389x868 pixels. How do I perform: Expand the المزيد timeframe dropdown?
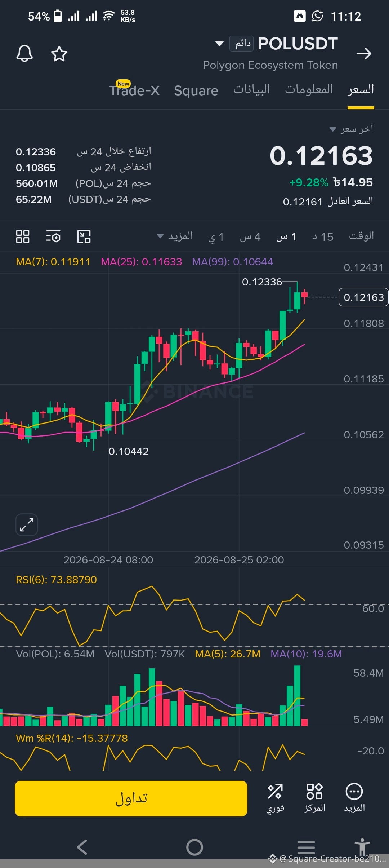coord(175,236)
